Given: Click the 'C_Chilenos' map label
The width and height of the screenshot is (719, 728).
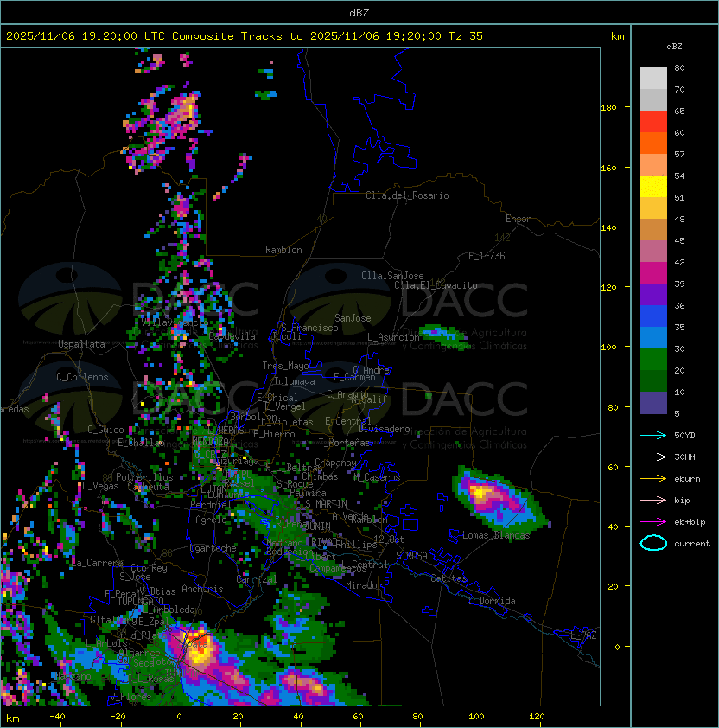Looking at the screenshot, I should coord(82,377).
